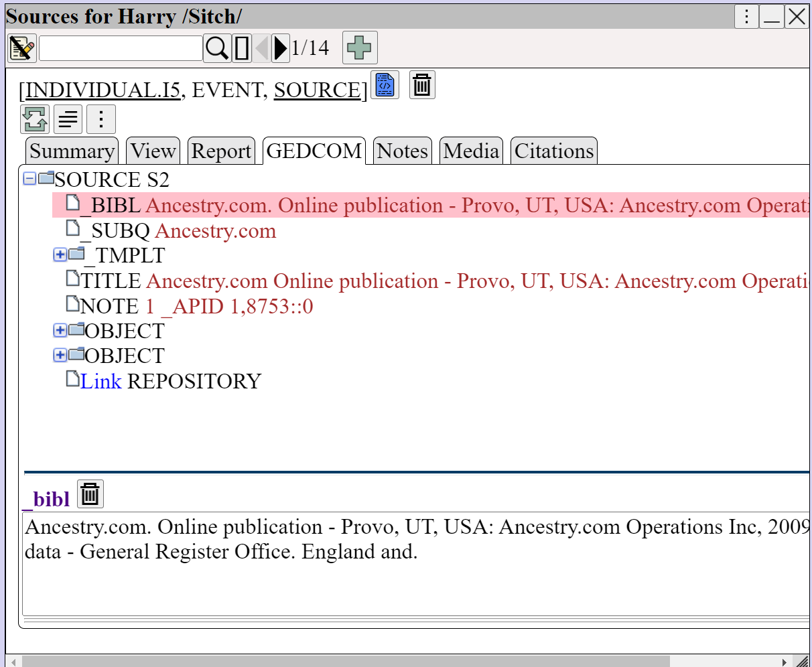
Task: Click the SOURCE S2 label
Action: coord(112,179)
